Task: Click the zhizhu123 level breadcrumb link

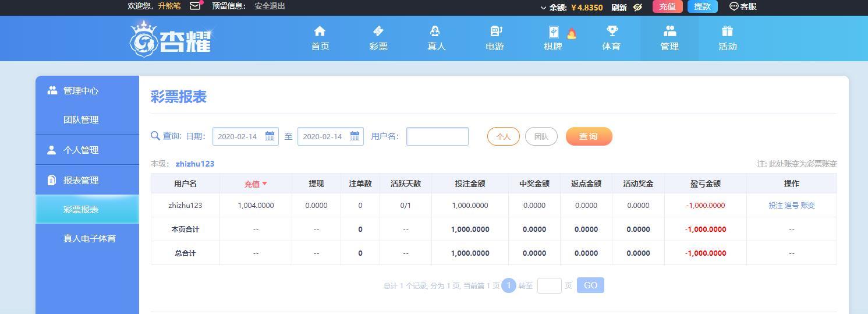Action: coord(195,164)
